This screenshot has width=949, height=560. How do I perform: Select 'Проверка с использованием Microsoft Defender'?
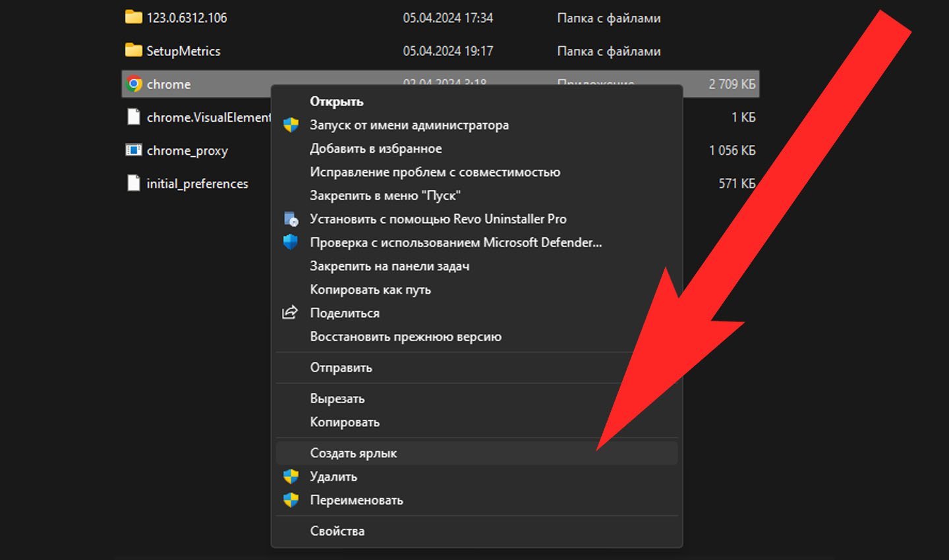(456, 242)
